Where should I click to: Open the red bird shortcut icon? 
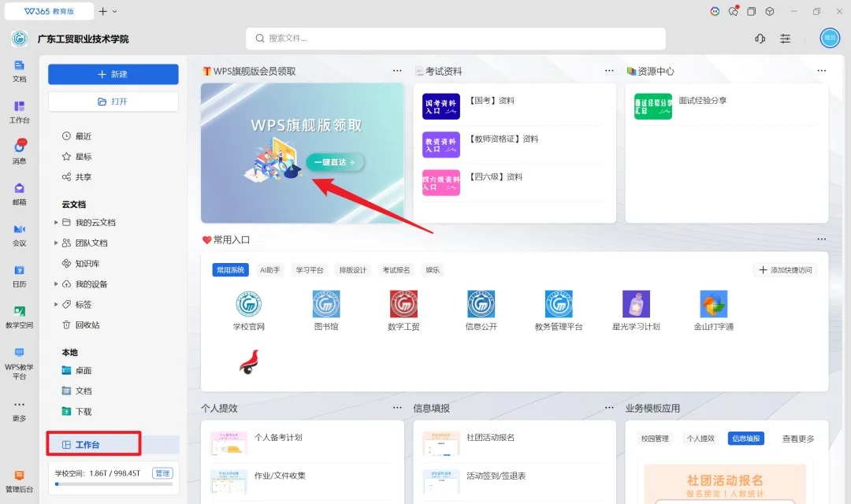click(249, 362)
